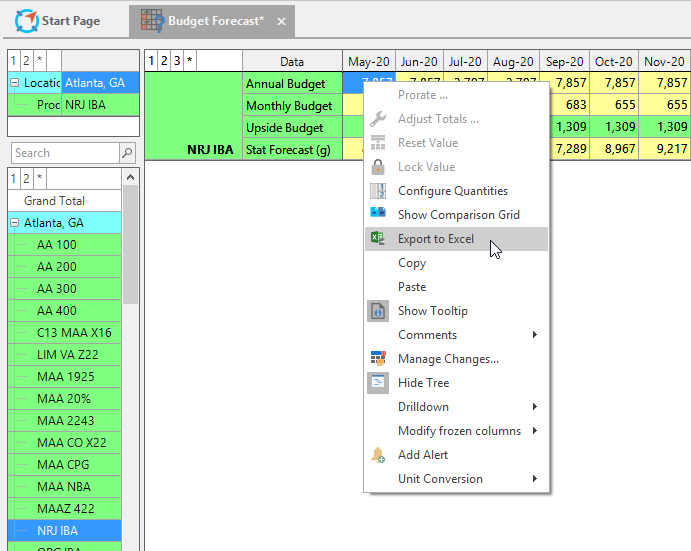
Task: Select Add Alert menu entry
Action: (x=457, y=454)
